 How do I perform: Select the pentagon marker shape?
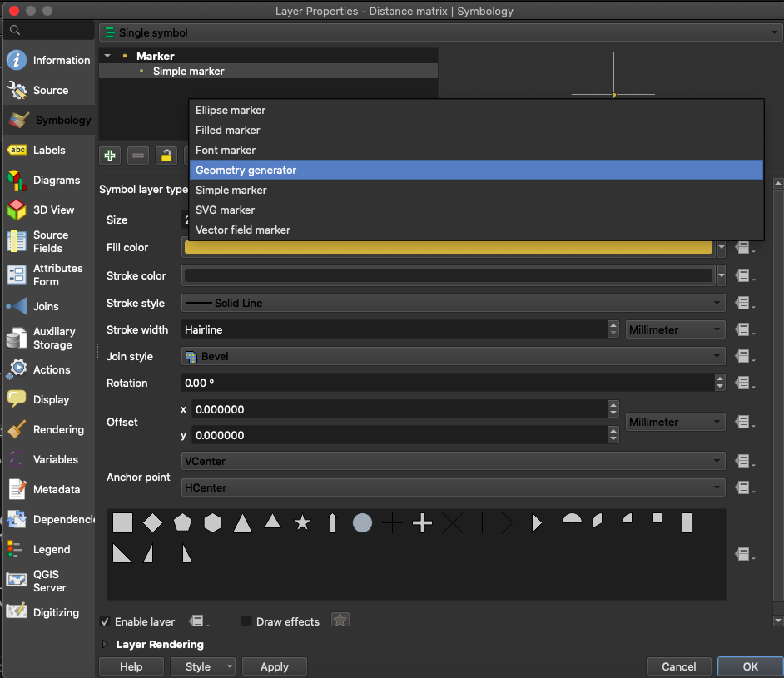point(182,523)
